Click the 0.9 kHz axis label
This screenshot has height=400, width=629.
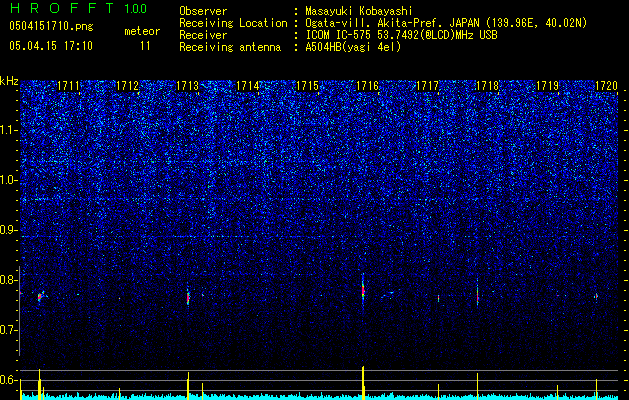8,230
